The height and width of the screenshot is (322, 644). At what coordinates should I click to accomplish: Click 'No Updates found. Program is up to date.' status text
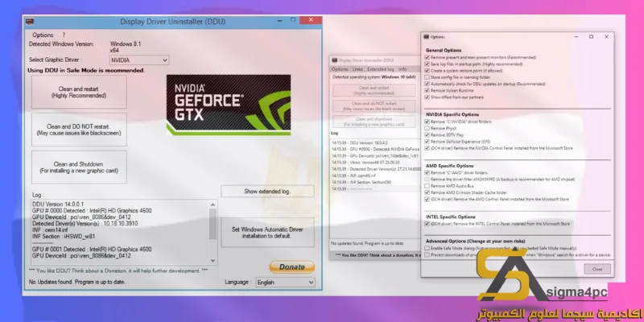point(77,283)
